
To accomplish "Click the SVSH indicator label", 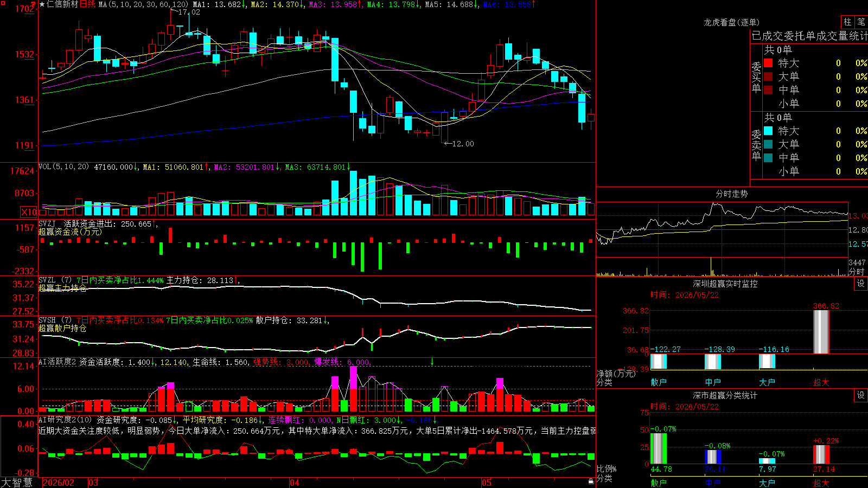I will 47,320.
